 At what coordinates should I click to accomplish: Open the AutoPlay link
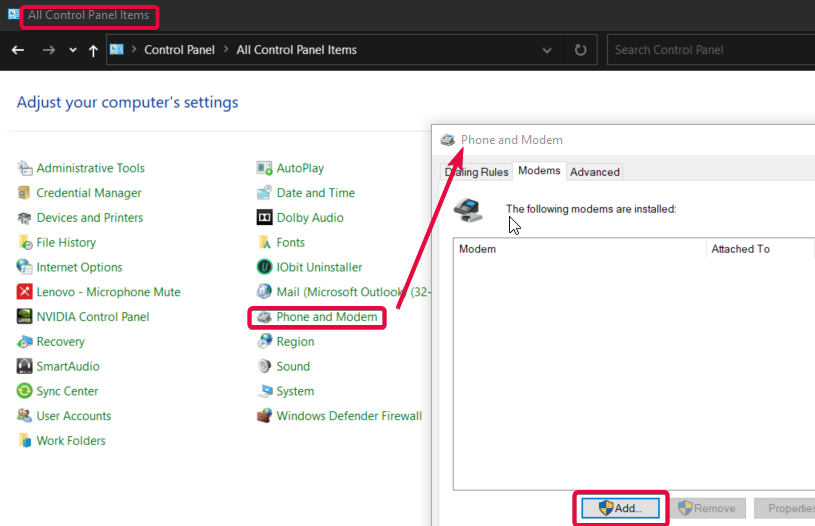pos(300,168)
